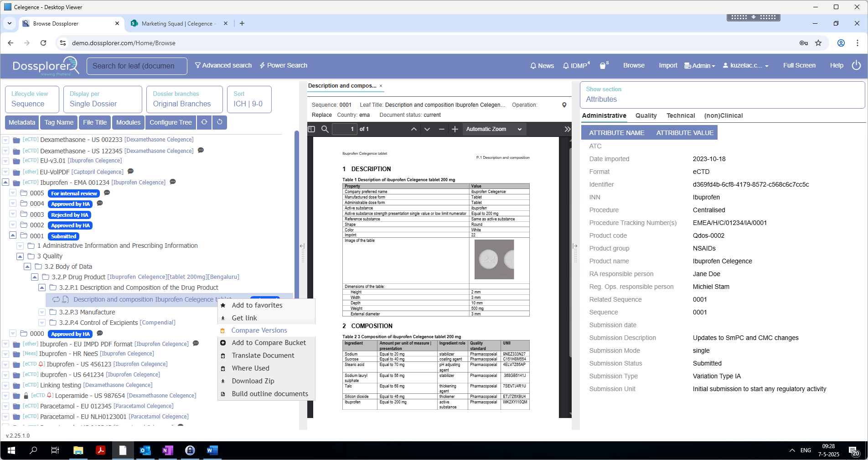Expand sequence 0004 tree node
This screenshot has width=868, height=460.
13,204
